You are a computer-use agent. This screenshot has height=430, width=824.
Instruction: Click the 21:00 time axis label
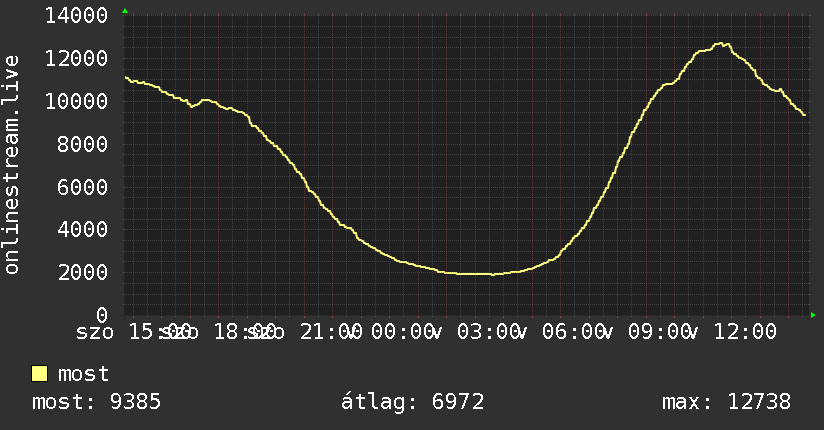[331, 332]
